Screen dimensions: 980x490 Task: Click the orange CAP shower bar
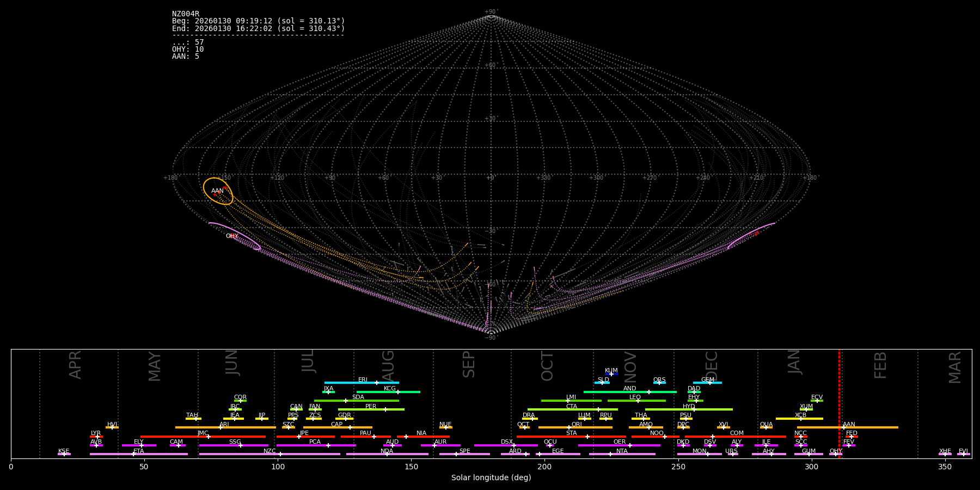[x=338, y=427]
